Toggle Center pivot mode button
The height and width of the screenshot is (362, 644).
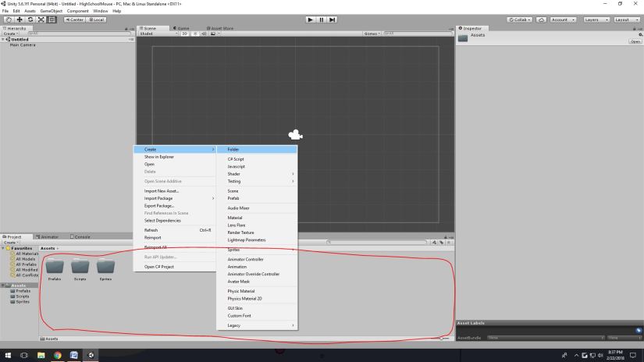click(x=75, y=20)
